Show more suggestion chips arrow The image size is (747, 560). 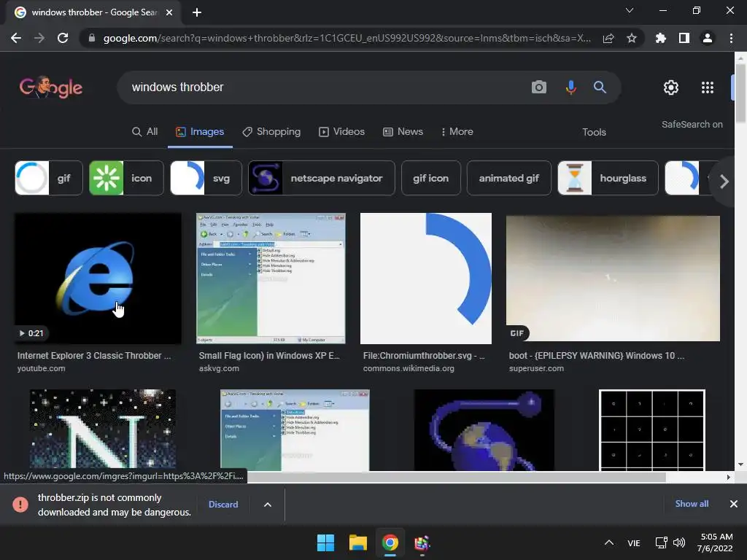724,182
